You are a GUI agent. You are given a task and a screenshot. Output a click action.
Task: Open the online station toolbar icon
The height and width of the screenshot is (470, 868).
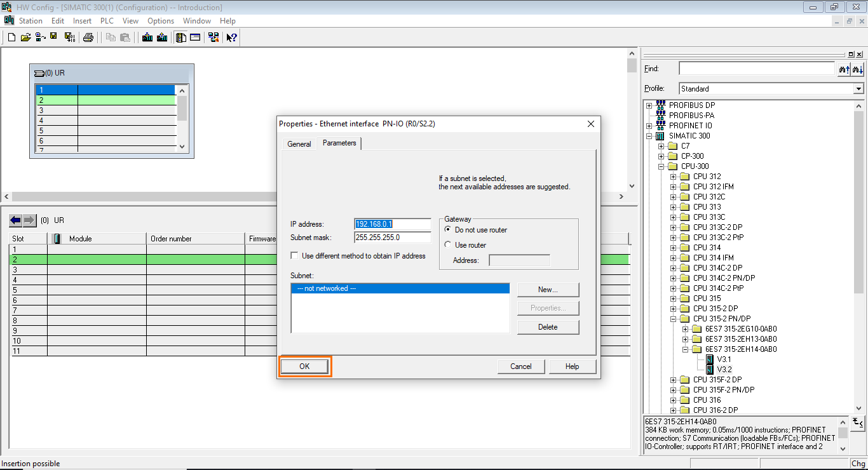[x=40, y=37]
